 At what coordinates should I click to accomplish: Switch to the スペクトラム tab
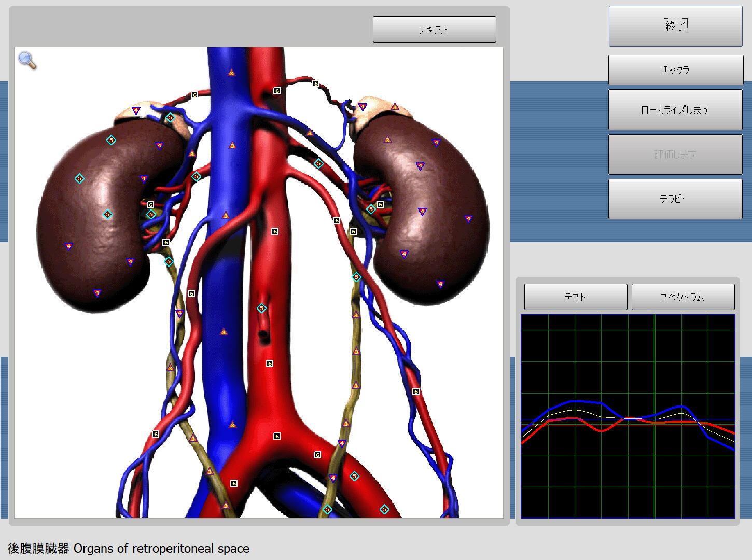683,297
